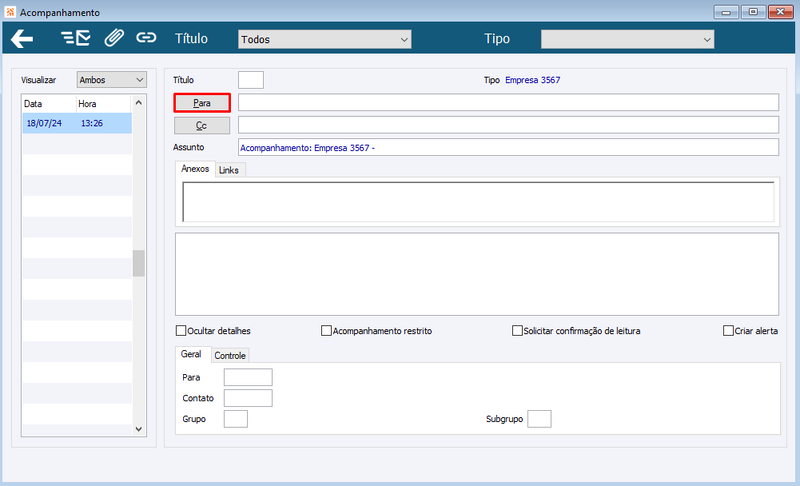The height and width of the screenshot is (486, 800).
Task: Select the 18/07/24 13:26 list row
Action: coord(77,123)
